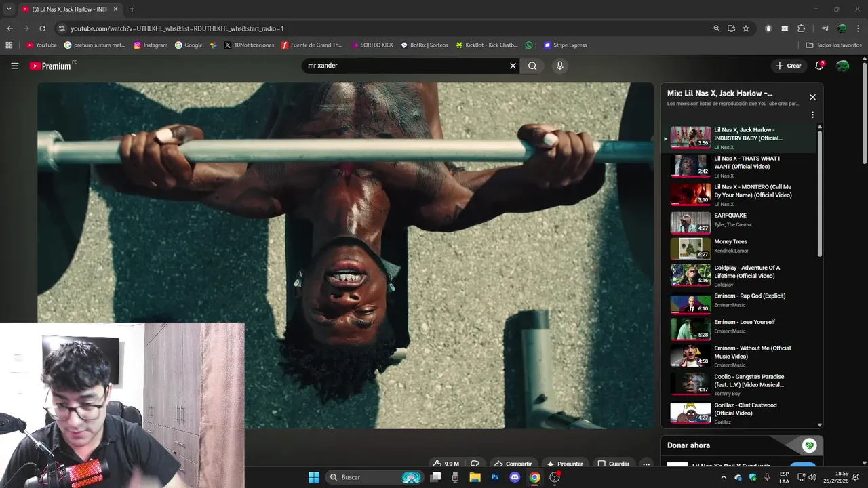Screen dimensions: 868x488
Task: Play EARFQUAKE by Tyler, The Creator
Action: 739,222
